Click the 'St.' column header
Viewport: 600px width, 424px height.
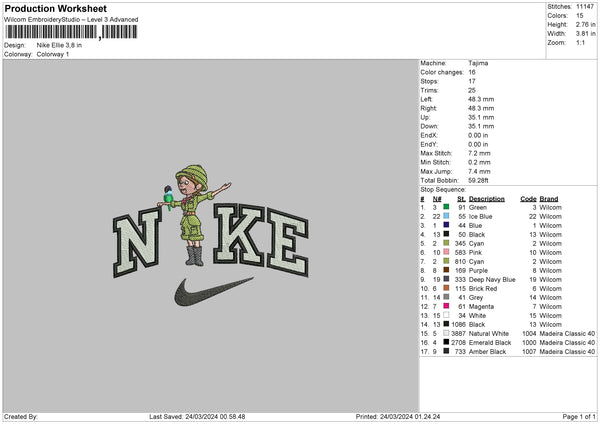point(461,199)
